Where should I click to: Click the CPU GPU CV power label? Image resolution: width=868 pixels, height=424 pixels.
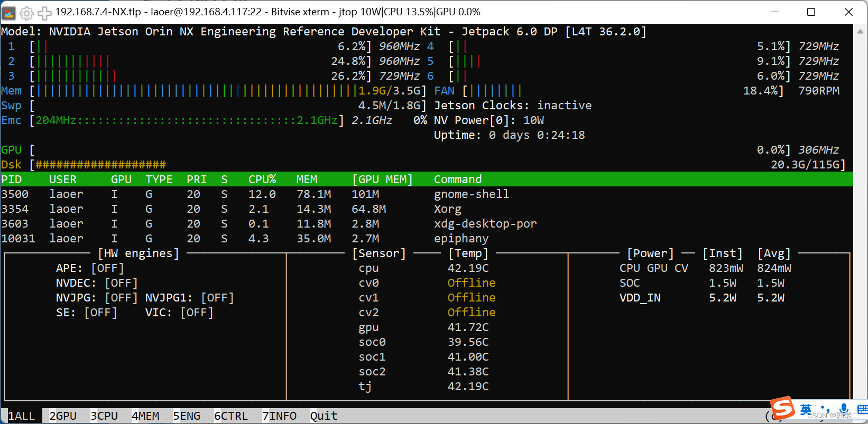pos(654,268)
